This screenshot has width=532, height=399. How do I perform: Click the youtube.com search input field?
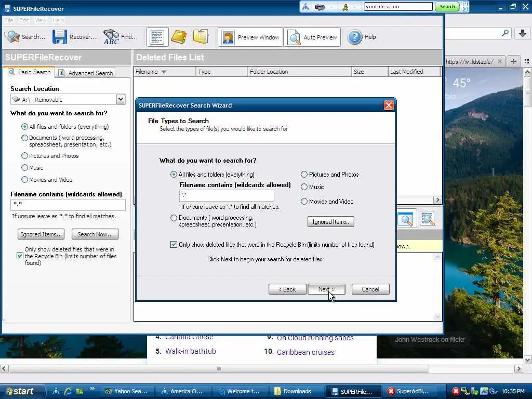click(398, 6)
